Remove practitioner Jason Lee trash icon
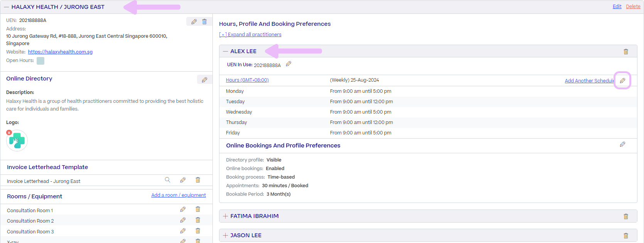 pos(626,236)
